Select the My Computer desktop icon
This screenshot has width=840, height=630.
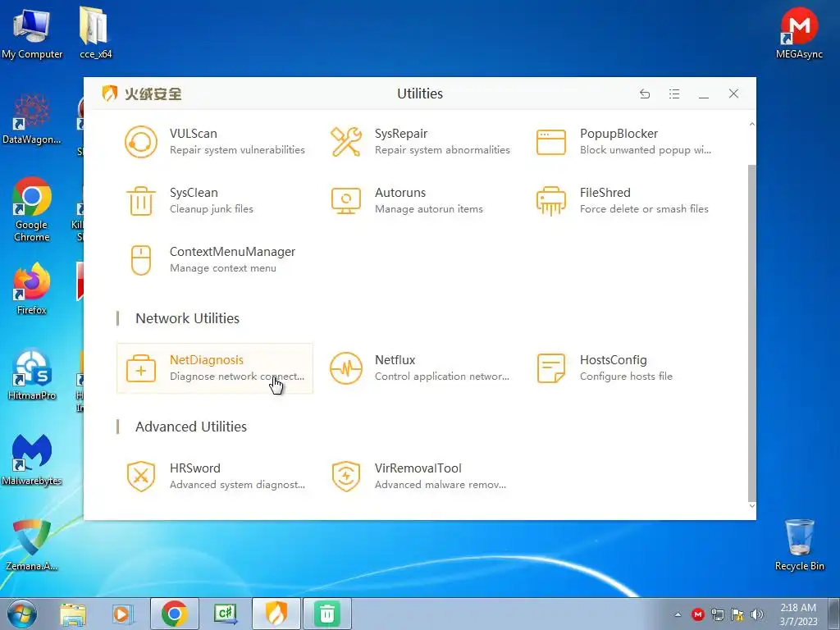32,34
